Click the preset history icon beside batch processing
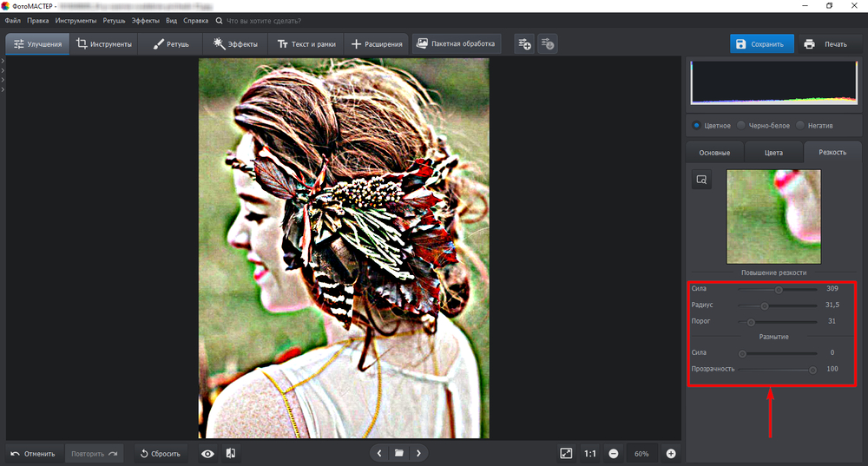Image resolution: width=868 pixels, height=466 pixels. (x=547, y=43)
